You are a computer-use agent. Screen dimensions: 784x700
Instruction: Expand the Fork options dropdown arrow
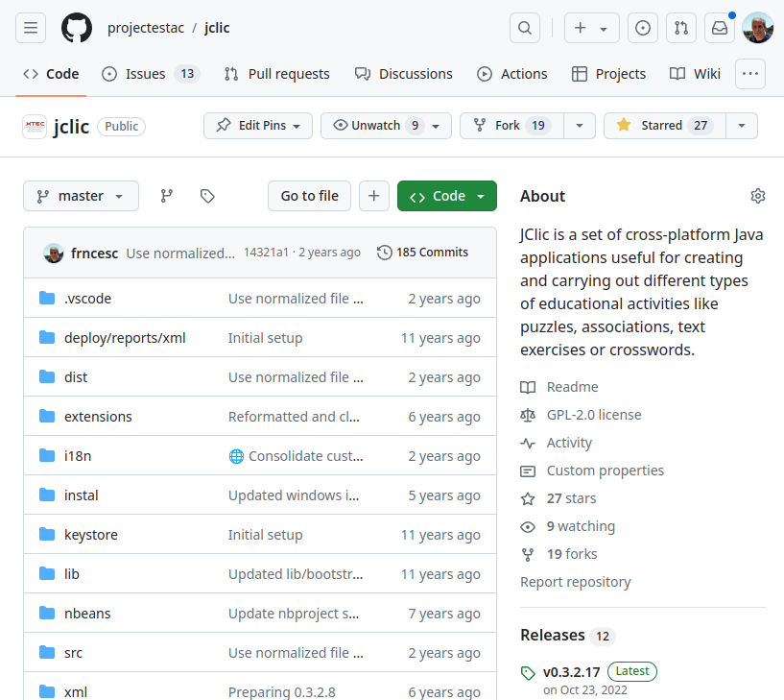coord(580,126)
